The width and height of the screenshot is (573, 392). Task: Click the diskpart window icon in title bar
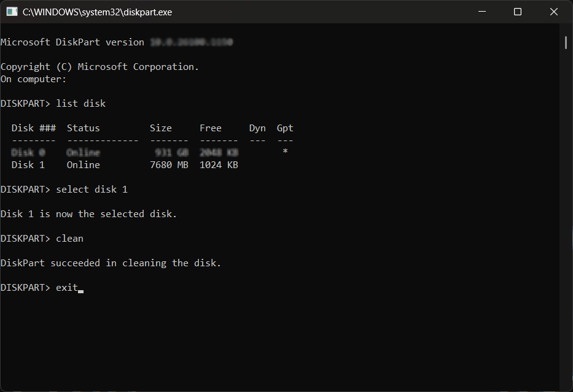coord(12,12)
